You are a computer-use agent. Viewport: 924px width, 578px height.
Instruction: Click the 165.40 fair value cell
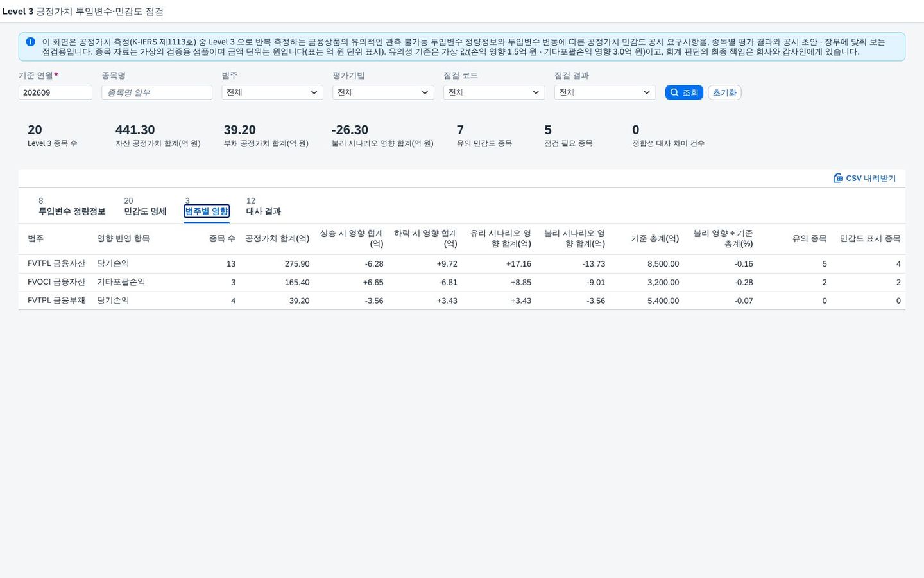click(297, 283)
